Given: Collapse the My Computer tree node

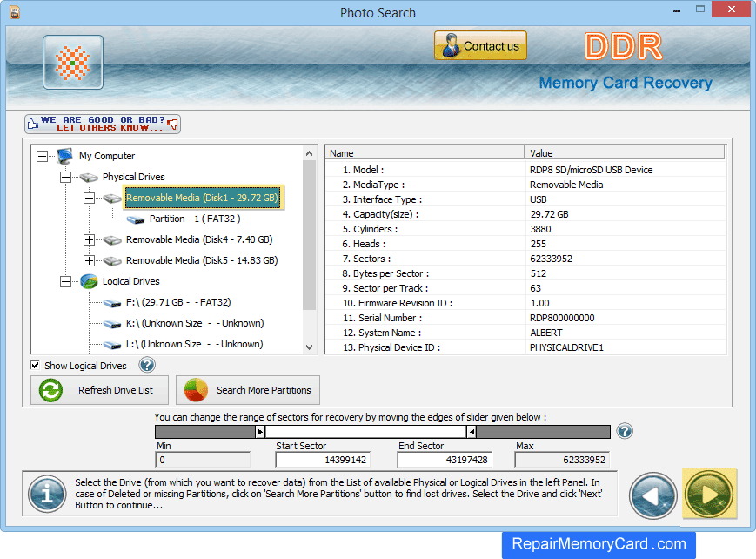Looking at the screenshot, I should tap(41, 156).
